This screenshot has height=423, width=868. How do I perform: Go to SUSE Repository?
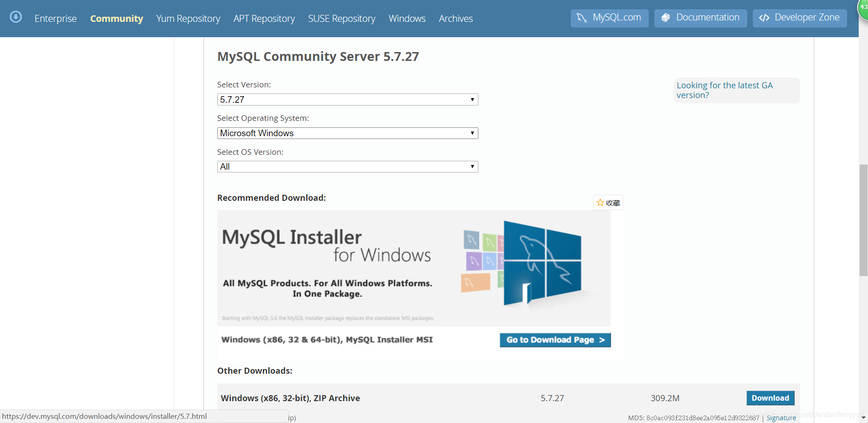(x=342, y=19)
